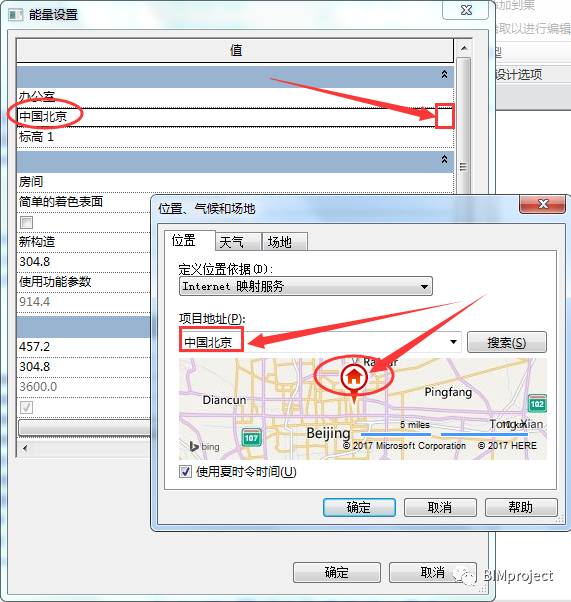Collapse the second blue section header

(444, 159)
